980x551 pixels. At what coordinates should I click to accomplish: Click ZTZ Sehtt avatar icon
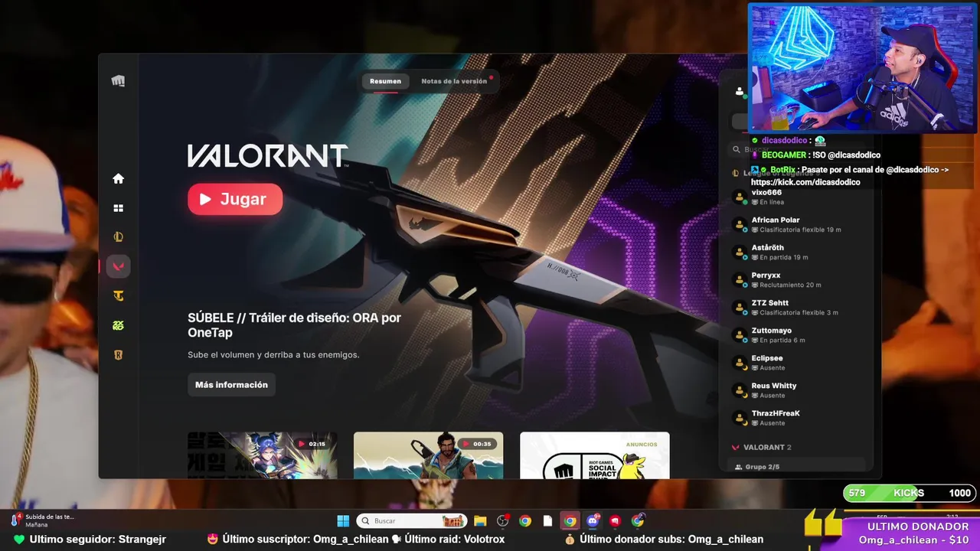coord(740,307)
